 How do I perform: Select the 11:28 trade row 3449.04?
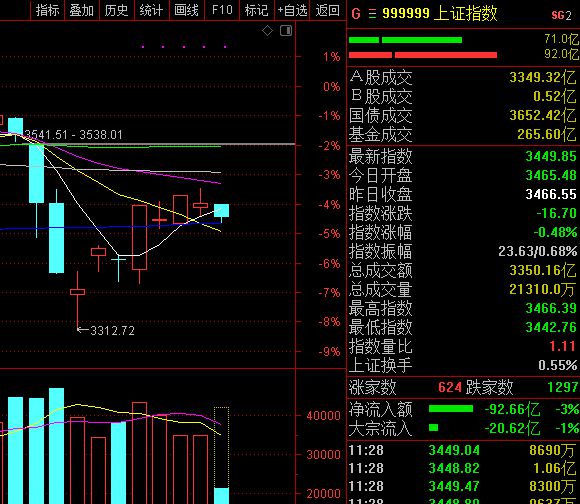pyautogui.click(x=463, y=450)
